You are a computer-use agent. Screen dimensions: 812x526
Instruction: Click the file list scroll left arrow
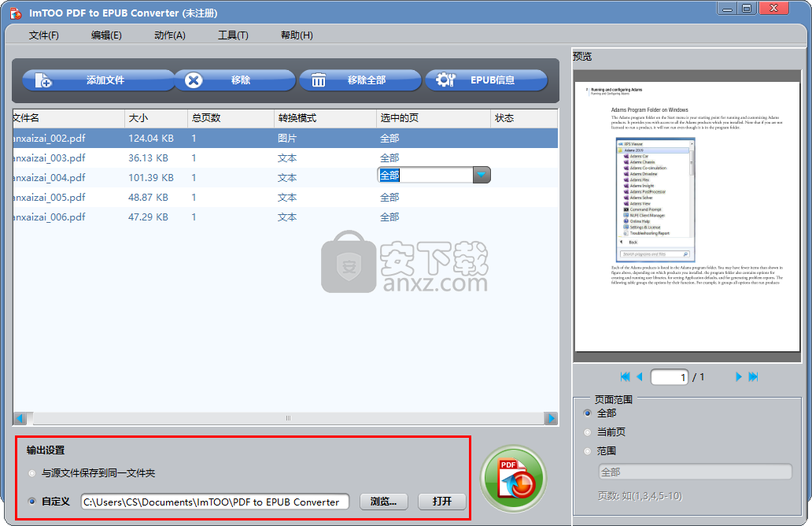click(x=20, y=418)
